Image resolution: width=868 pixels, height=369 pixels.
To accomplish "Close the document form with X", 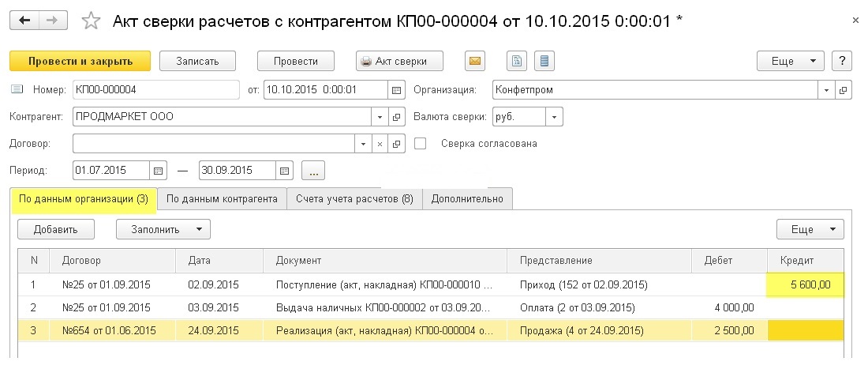I will coord(855,21).
